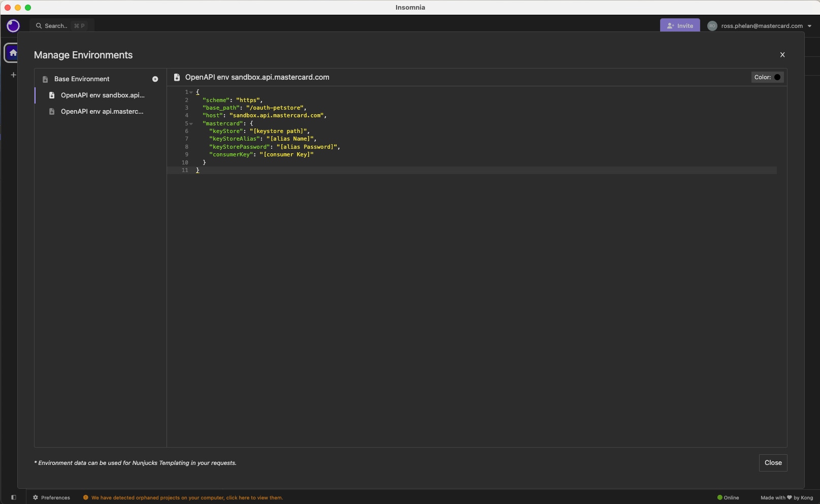Click the plus icon in left sidebar
The image size is (820, 504).
(x=13, y=75)
